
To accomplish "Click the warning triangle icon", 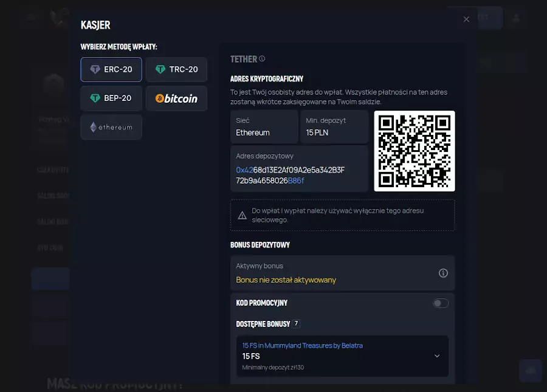I will click(242, 215).
